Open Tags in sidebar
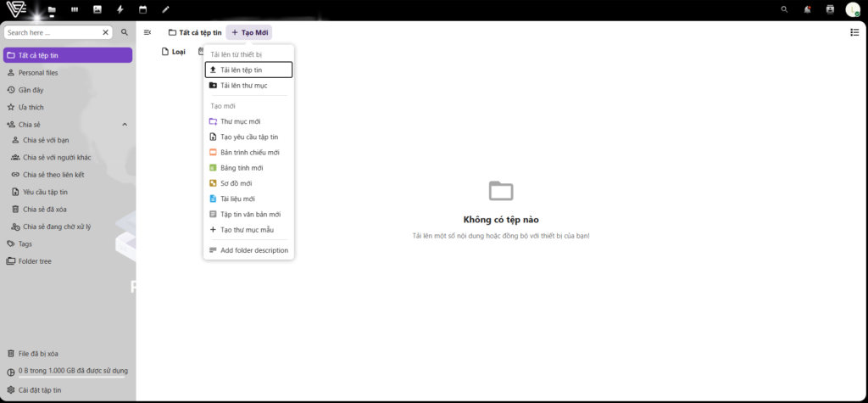The height and width of the screenshot is (403, 868). point(68,243)
